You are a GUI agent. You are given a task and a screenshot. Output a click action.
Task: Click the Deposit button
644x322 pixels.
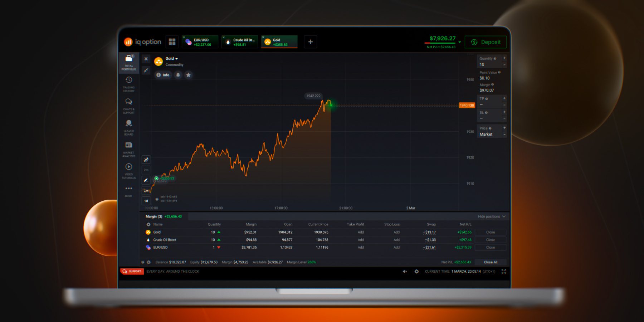(486, 42)
